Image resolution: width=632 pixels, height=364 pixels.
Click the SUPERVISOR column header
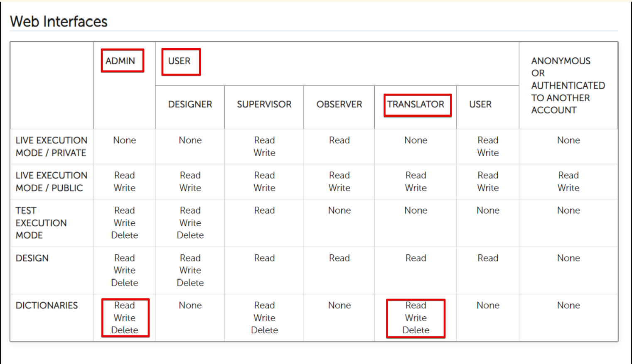pos(264,104)
